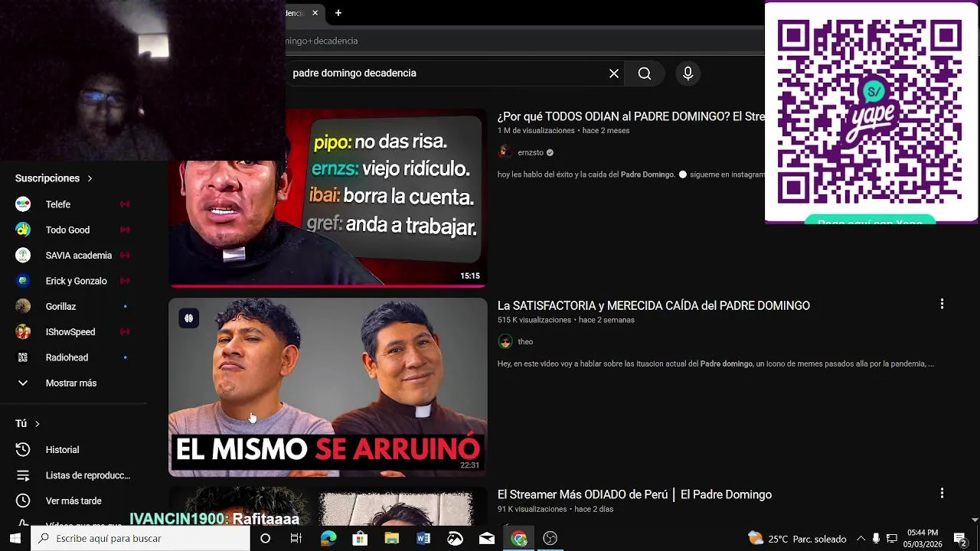The height and width of the screenshot is (551, 980).
Task: Switch to Chrome in taskbar
Action: (x=519, y=539)
